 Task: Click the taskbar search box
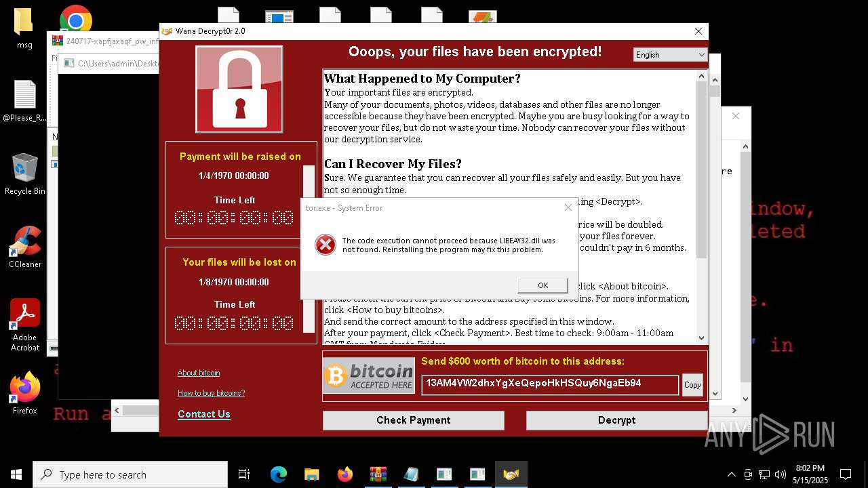[130, 474]
